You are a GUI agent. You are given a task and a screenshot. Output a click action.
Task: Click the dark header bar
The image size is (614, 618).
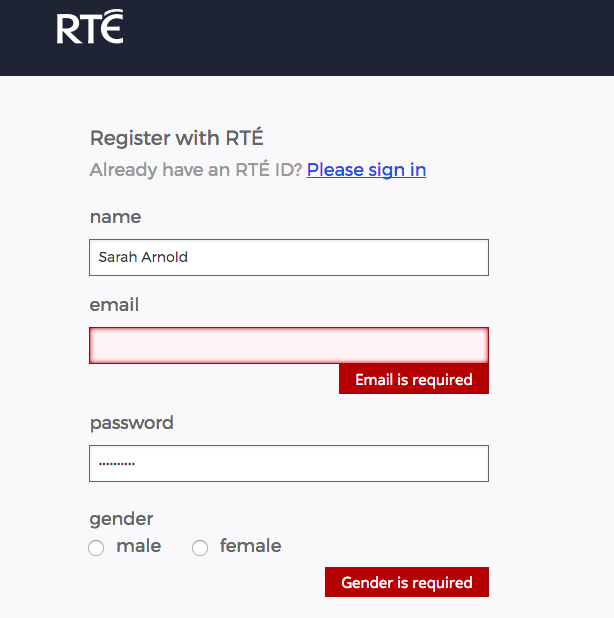point(307,38)
